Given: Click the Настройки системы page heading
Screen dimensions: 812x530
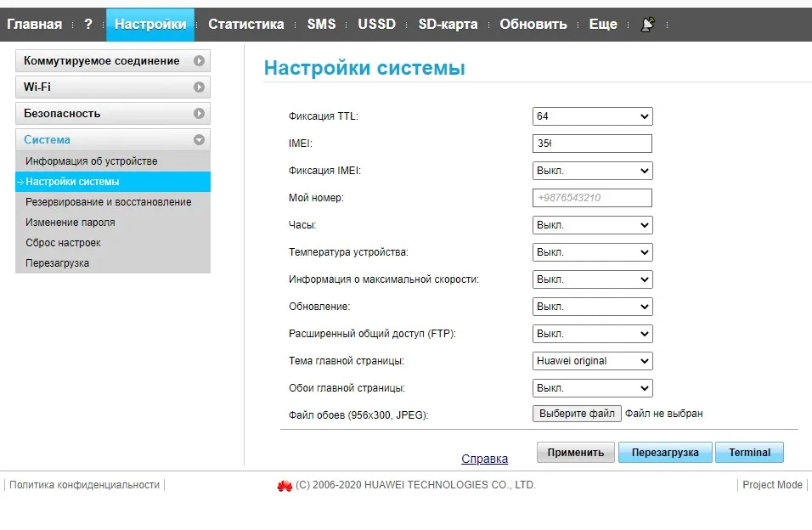Looking at the screenshot, I should 364,68.
